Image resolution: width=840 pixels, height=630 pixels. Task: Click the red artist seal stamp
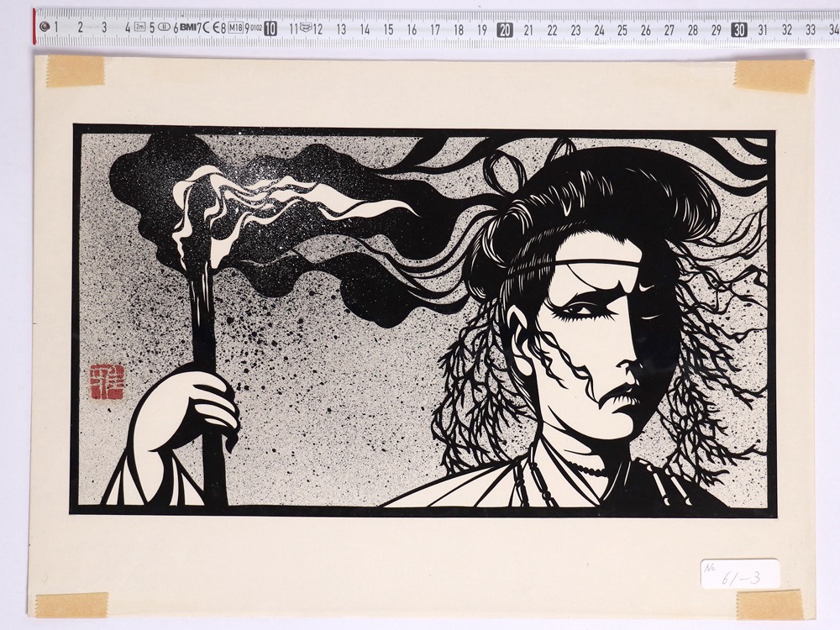pyautogui.click(x=107, y=381)
